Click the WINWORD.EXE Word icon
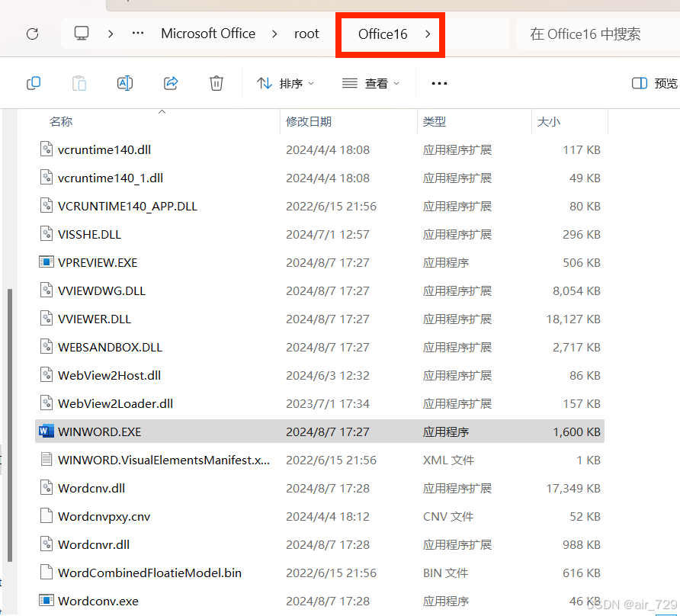 [x=47, y=432]
